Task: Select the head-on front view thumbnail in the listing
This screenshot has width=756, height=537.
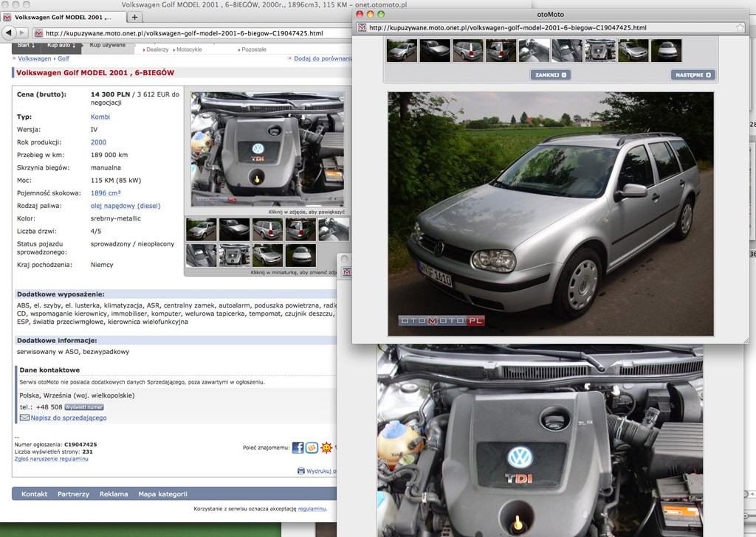Action: click(300, 255)
